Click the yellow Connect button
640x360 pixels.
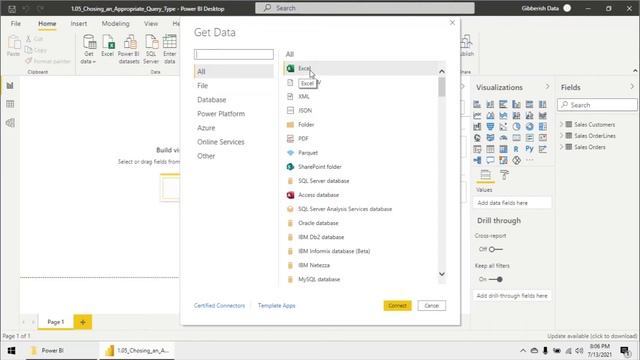click(398, 305)
